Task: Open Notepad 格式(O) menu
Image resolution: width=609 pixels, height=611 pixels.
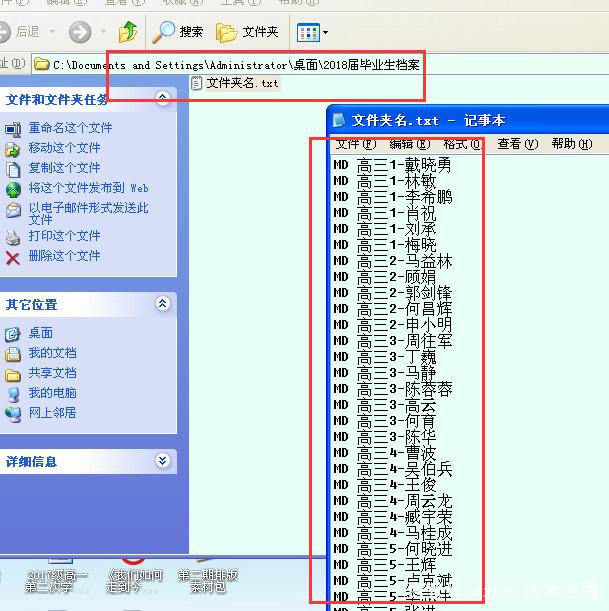Action: [x=463, y=144]
